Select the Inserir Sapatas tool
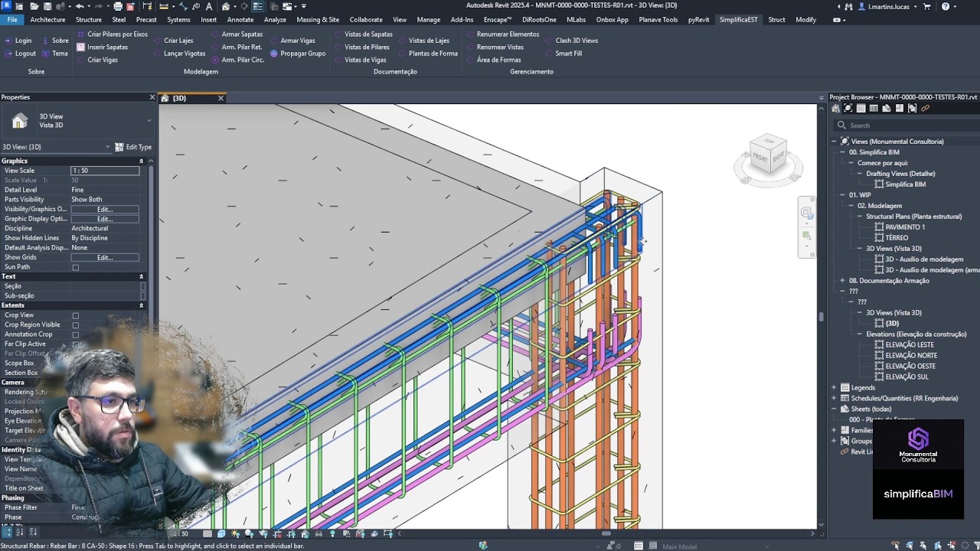Image resolution: width=980 pixels, height=551 pixels. point(102,47)
